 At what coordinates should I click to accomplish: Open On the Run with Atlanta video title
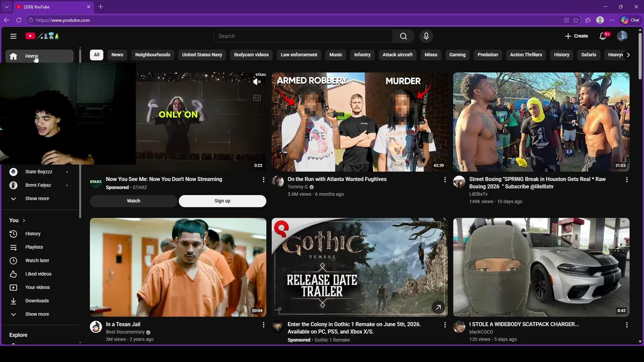tap(337, 179)
